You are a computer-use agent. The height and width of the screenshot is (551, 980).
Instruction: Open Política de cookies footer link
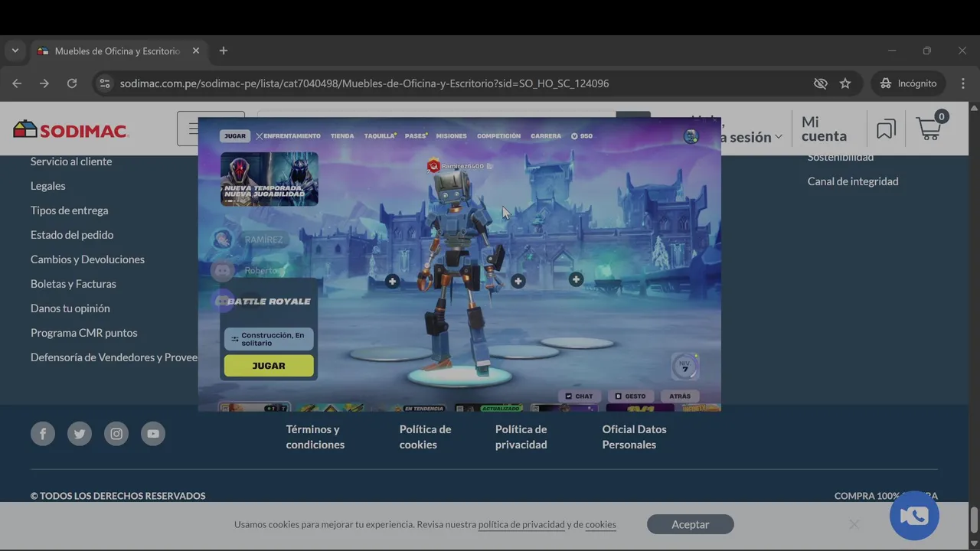[425, 437]
